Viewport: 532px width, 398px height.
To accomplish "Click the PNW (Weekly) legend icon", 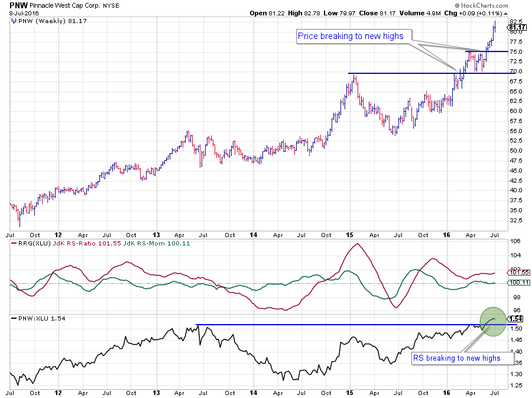I will (14, 21).
